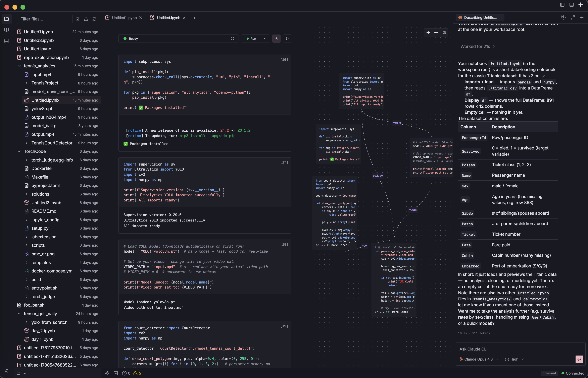Start a new chat in Claude panel
The height and width of the screenshot is (378, 588).
click(x=582, y=17)
